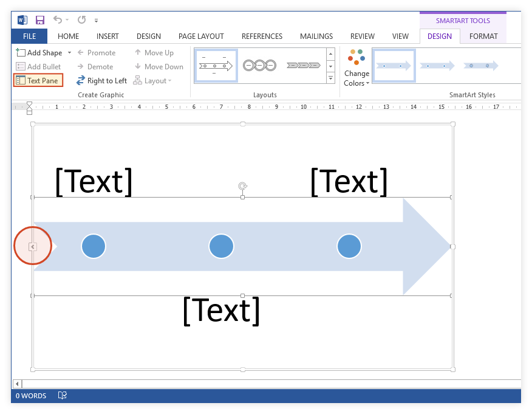Click the Layouts gallery more arrow

coord(330,78)
